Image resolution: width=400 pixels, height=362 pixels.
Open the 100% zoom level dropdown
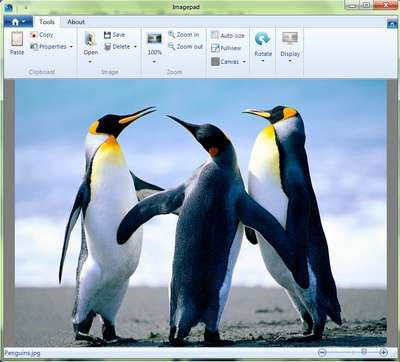[x=154, y=62]
